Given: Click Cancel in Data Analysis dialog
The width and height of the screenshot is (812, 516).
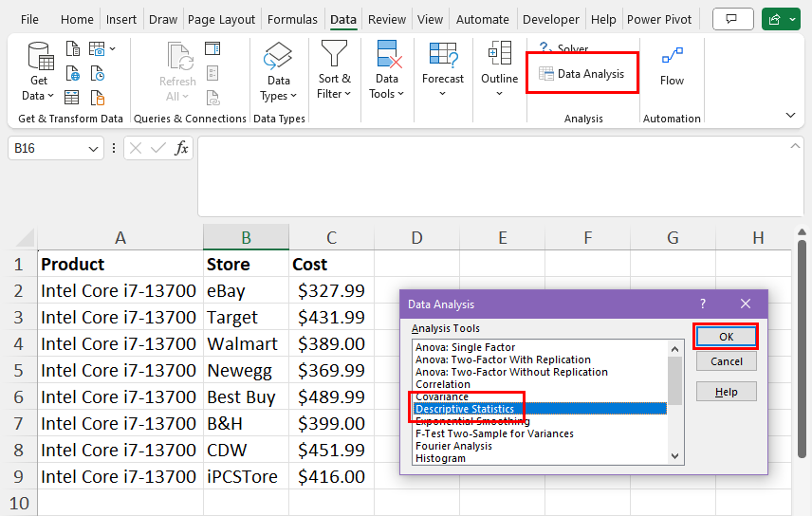Looking at the screenshot, I should 726,361.
